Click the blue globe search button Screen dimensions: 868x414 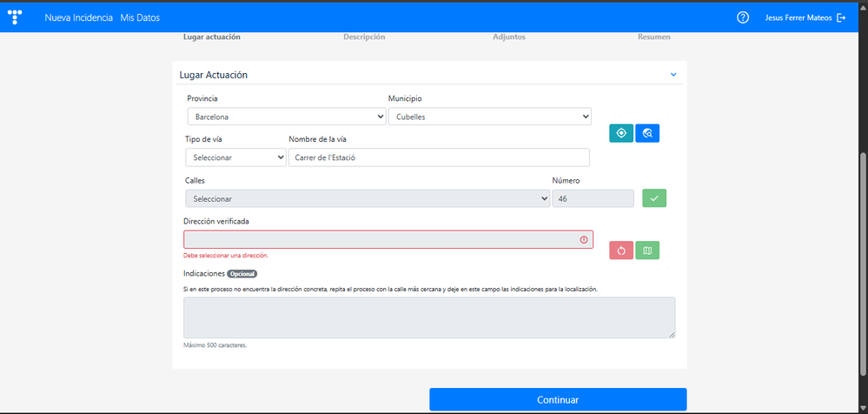tap(647, 133)
